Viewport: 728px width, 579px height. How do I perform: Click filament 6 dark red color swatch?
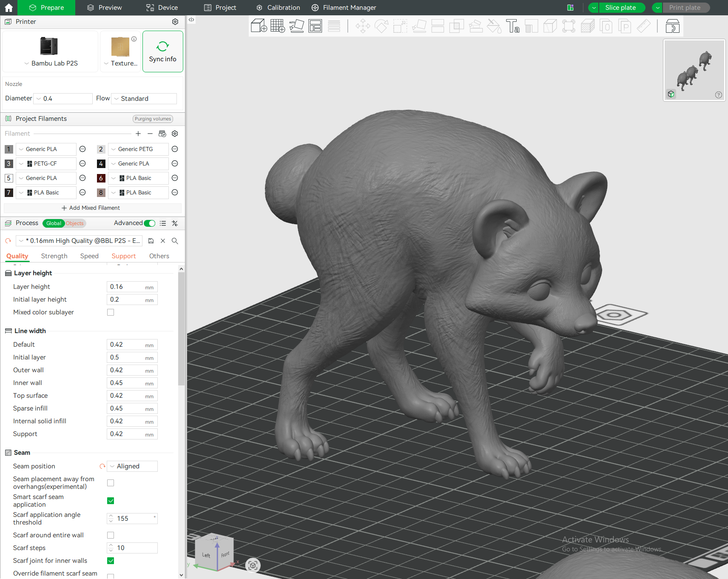coord(101,178)
